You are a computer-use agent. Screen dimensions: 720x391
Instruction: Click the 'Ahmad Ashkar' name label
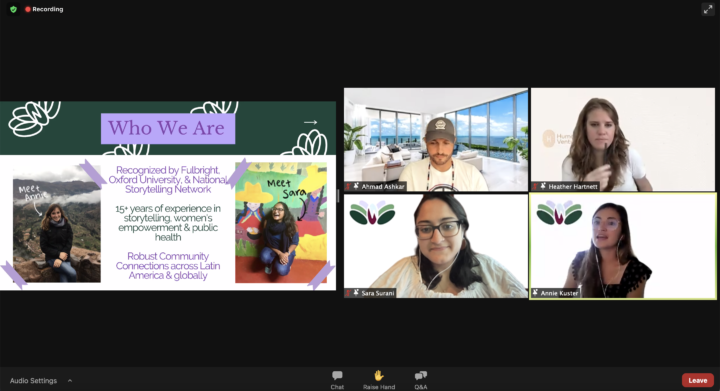coord(382,186)
